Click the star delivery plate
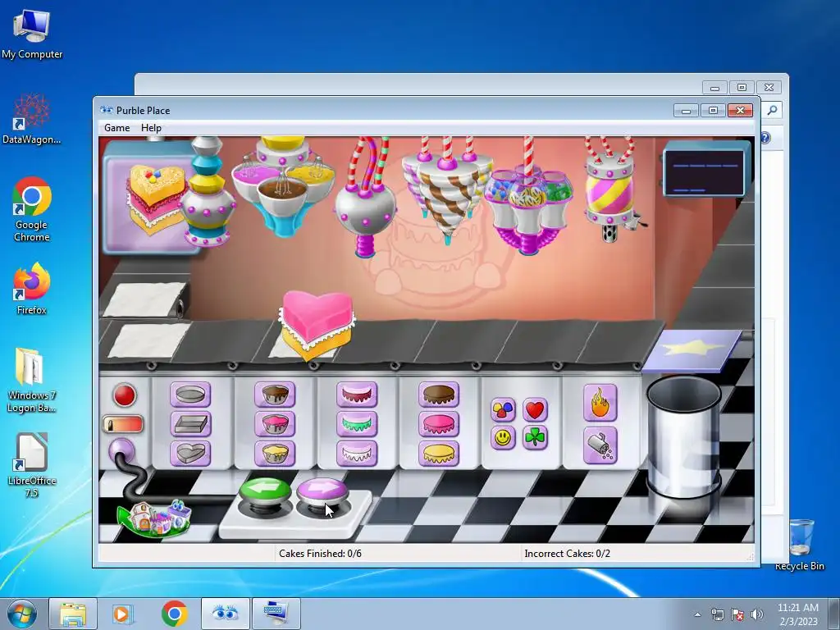Screen dimensions: 840x630 (693, 350)
